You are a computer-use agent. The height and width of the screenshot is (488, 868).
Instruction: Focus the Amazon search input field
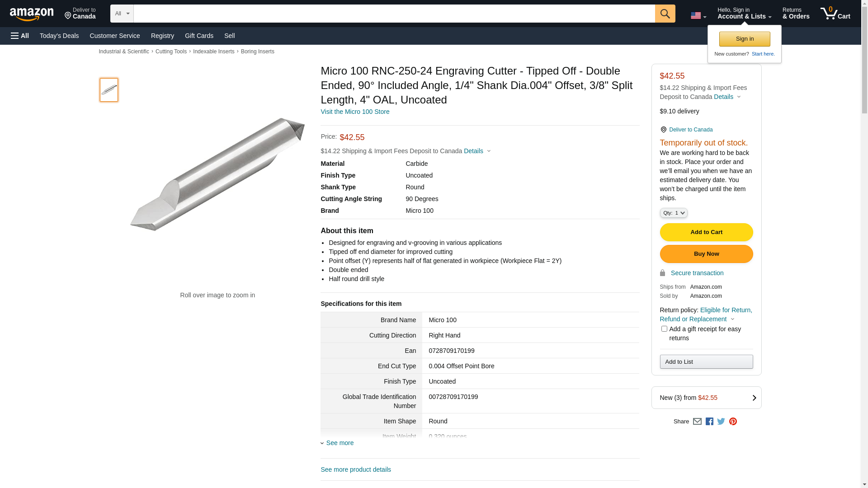tap(394, 14)
